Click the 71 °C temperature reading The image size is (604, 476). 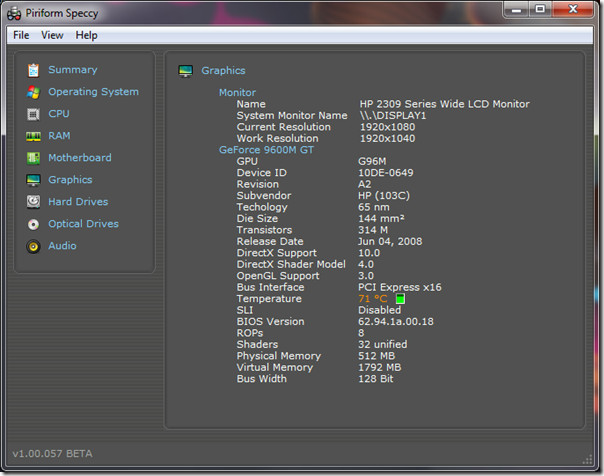tap(372, 299)
